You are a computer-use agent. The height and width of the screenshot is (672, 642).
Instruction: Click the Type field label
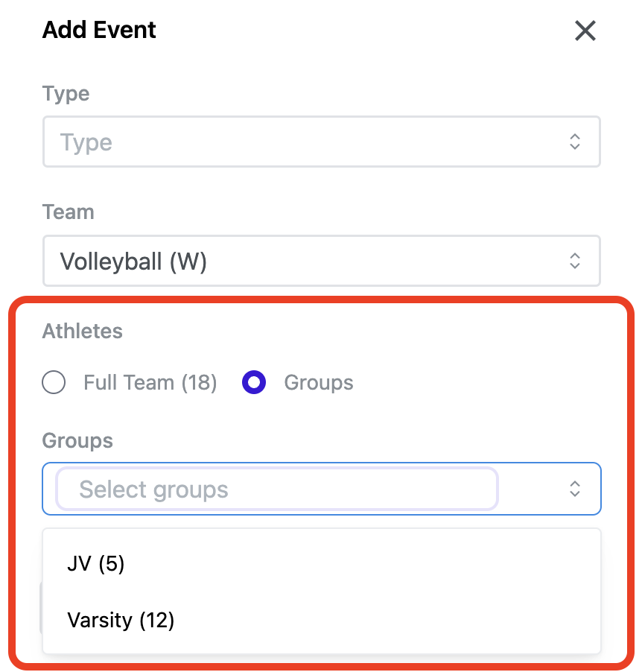[66, 94]
